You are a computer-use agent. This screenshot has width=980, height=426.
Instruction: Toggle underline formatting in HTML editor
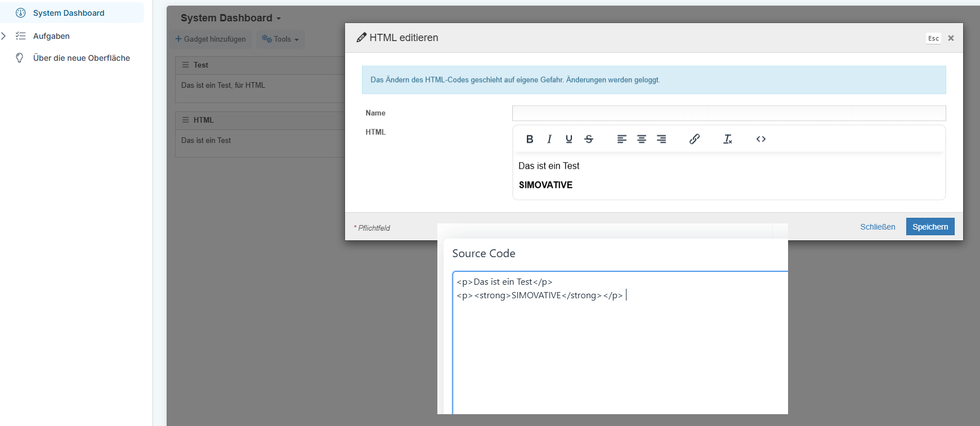pos(569,139)
